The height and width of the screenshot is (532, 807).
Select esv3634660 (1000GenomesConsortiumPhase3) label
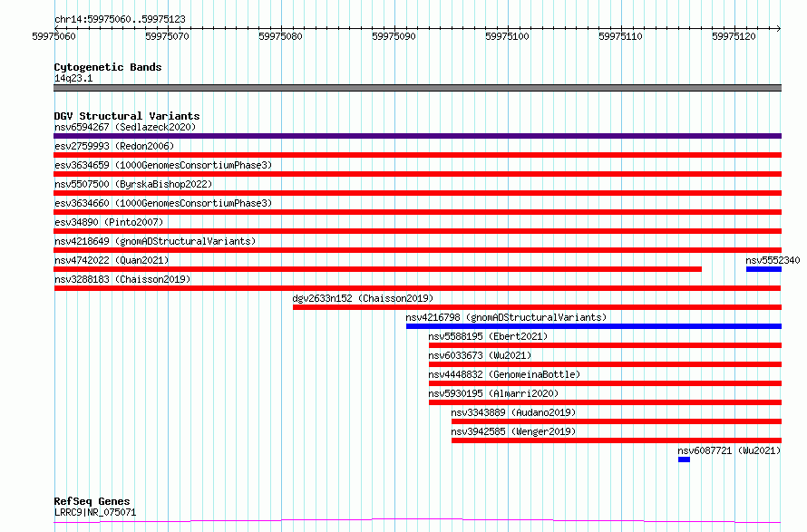pos(163,203)
